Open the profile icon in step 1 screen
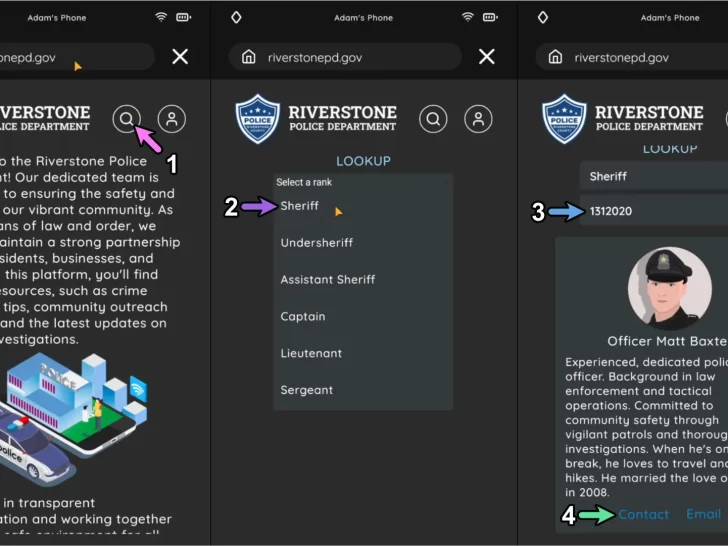The height and width of the screenshot is (546, 728). (172, 120)
